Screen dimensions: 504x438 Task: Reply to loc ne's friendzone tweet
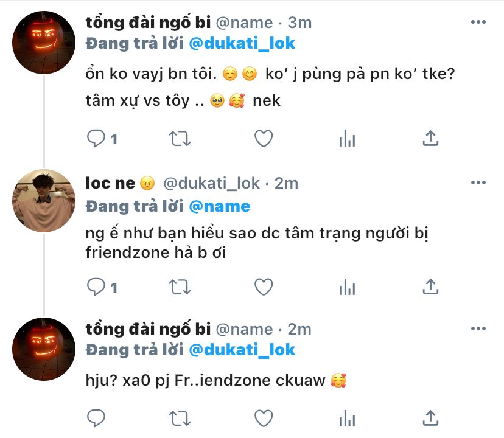[x=96, y=287]
